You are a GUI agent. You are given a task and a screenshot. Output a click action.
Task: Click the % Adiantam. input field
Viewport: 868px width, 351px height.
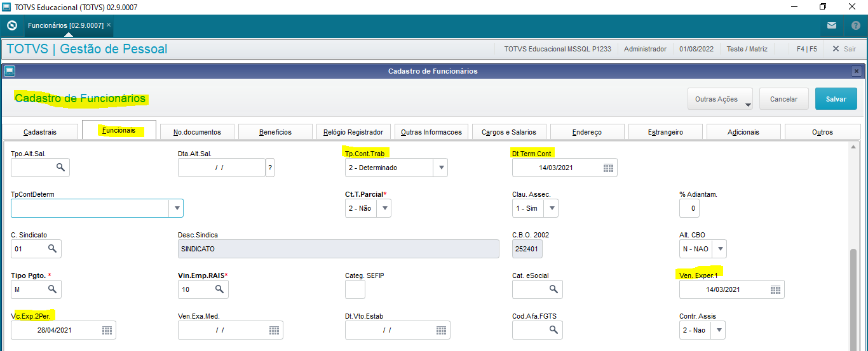[689, 208]
